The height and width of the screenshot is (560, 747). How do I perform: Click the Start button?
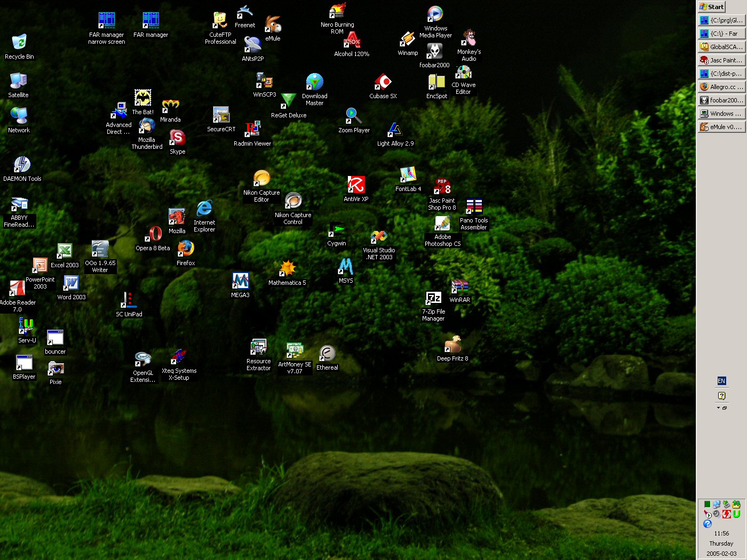pyautogui.click(x=712, y=7)
